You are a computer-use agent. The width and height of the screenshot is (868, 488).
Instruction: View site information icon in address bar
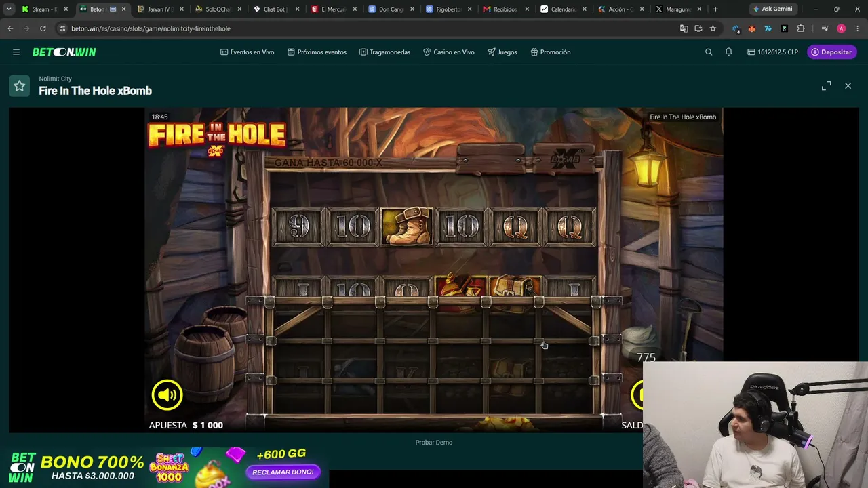tap(62, 28)
